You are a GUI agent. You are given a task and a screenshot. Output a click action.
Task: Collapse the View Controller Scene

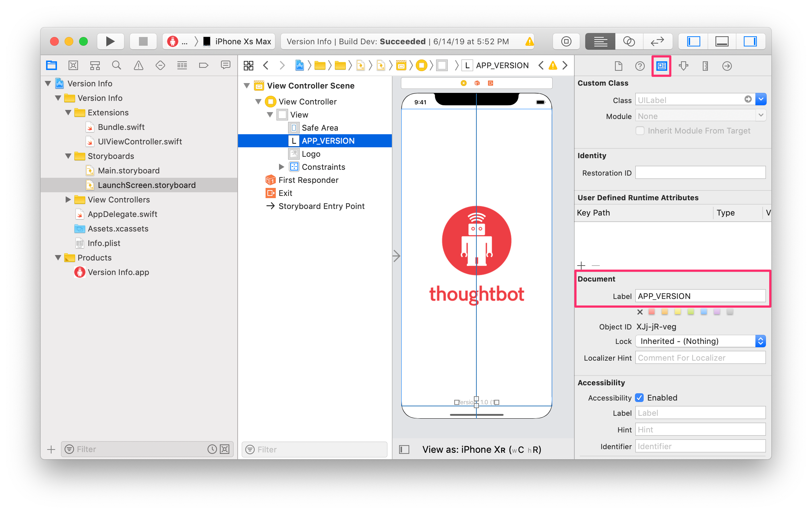pos(247,86)
